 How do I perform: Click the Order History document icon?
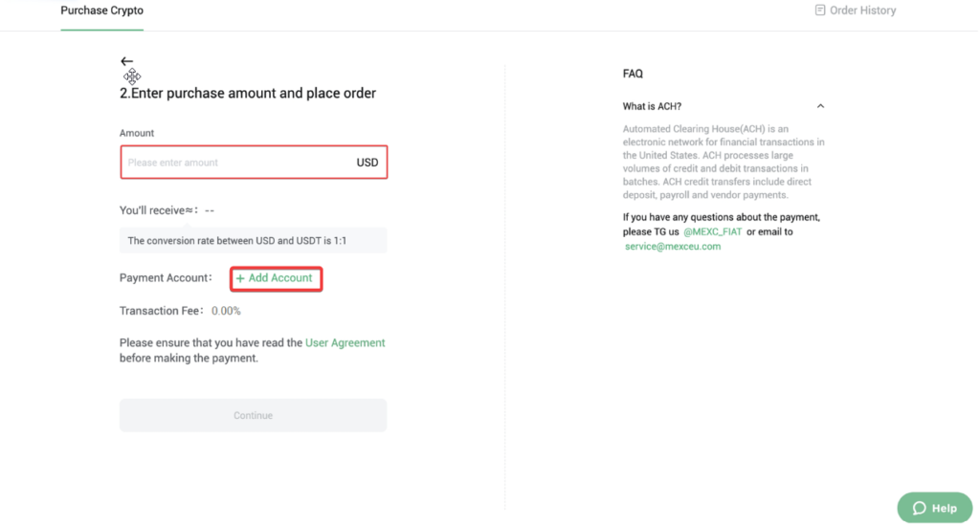820,10
